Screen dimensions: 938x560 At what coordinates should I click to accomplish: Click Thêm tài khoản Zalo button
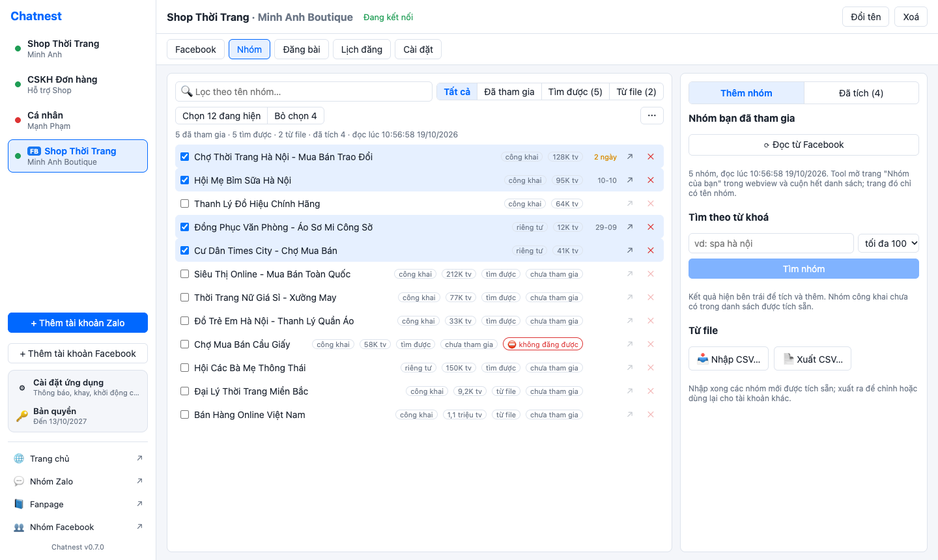78,323
